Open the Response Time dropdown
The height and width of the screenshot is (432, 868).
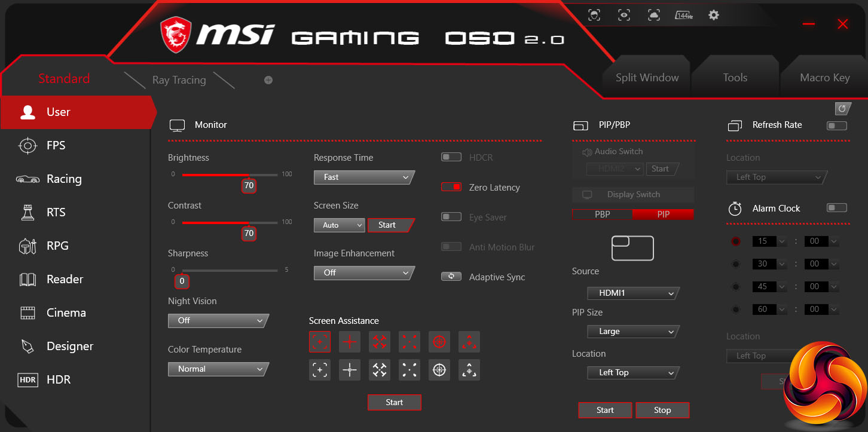pyautogui.click(x=363, y=177)
